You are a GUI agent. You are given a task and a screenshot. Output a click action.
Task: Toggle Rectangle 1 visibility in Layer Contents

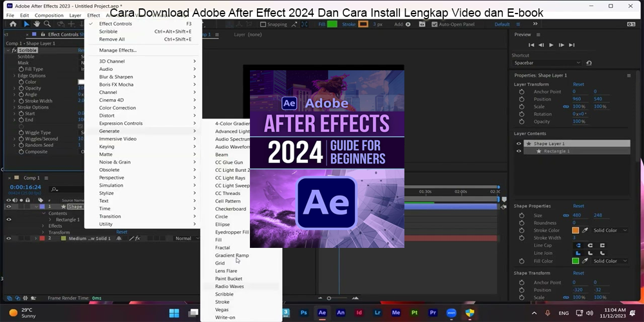point(518,151)
